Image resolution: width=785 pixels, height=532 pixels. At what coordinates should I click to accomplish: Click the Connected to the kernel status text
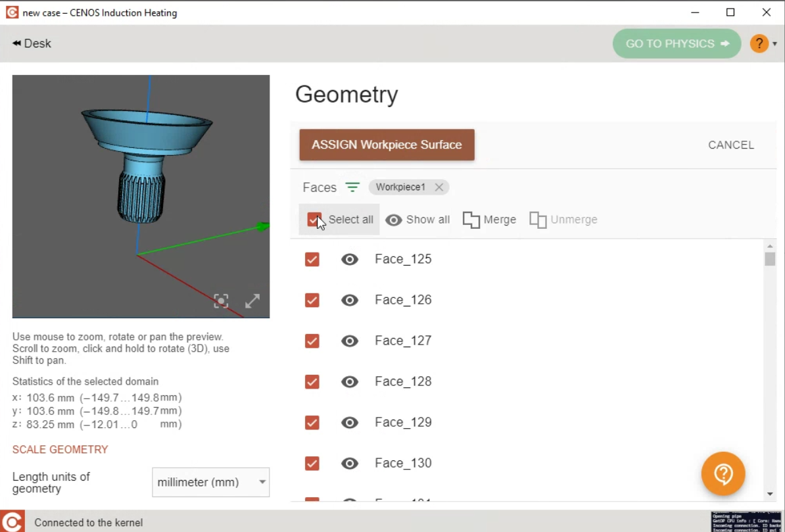(89, 523)
